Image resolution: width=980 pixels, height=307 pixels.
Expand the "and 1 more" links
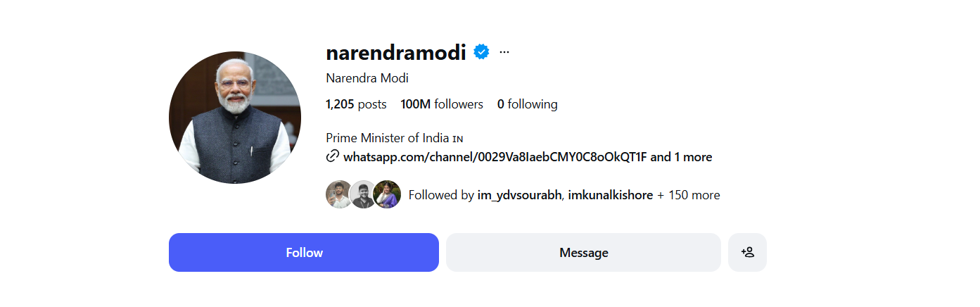click(681, 157)
